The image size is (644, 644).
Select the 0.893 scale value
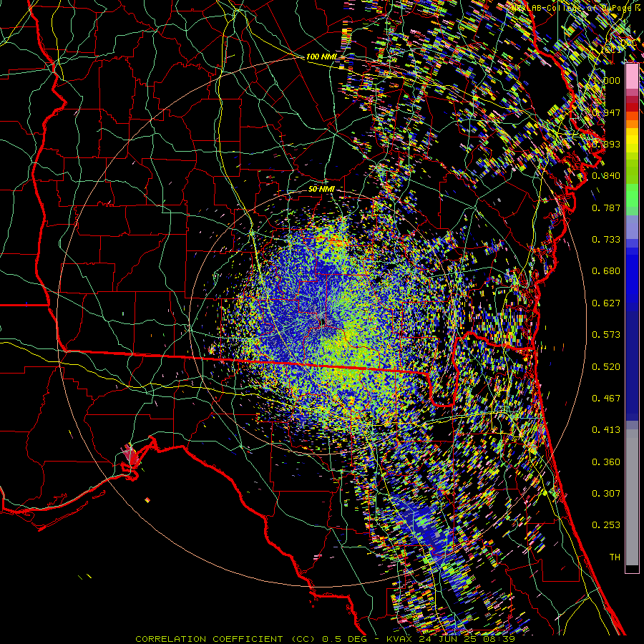pyautogui.click(x=606, y=144)
